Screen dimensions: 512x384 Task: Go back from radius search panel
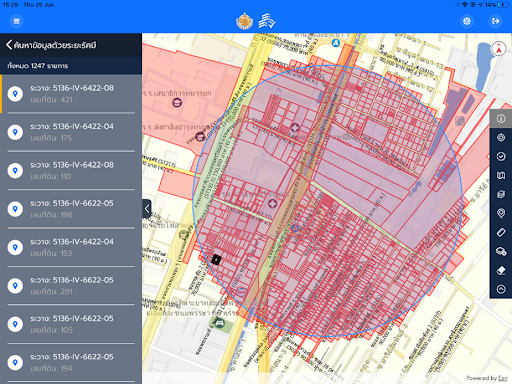pos(9,45)
